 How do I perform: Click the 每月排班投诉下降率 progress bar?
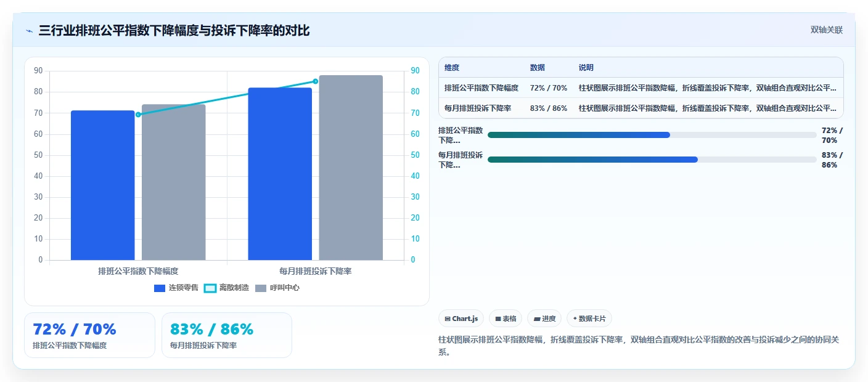point(652,160)
